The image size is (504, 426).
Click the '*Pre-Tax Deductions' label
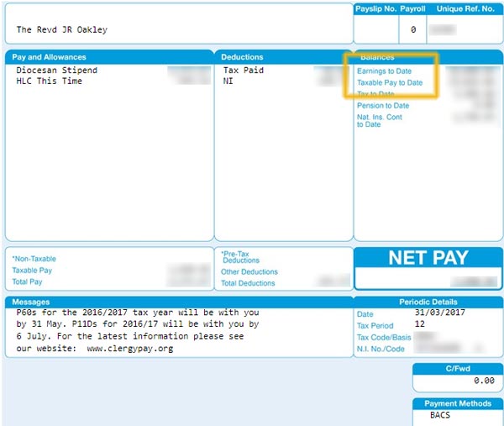click(x=240, y=257)
